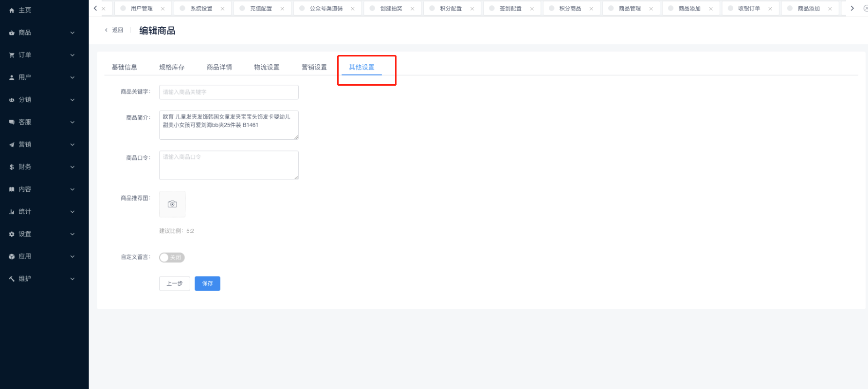Click the shopping cart icon for 订单
This screenshot has height=389, width=868.
(x=12, y=55)
